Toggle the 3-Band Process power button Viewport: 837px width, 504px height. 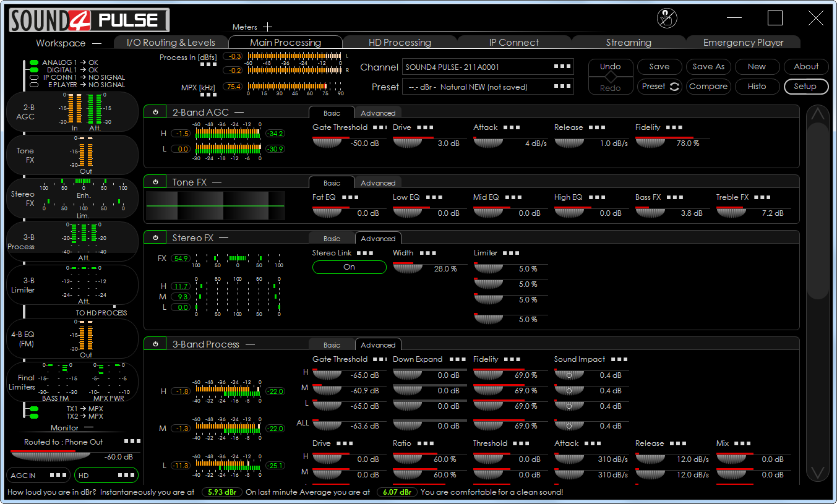point(155,344)
